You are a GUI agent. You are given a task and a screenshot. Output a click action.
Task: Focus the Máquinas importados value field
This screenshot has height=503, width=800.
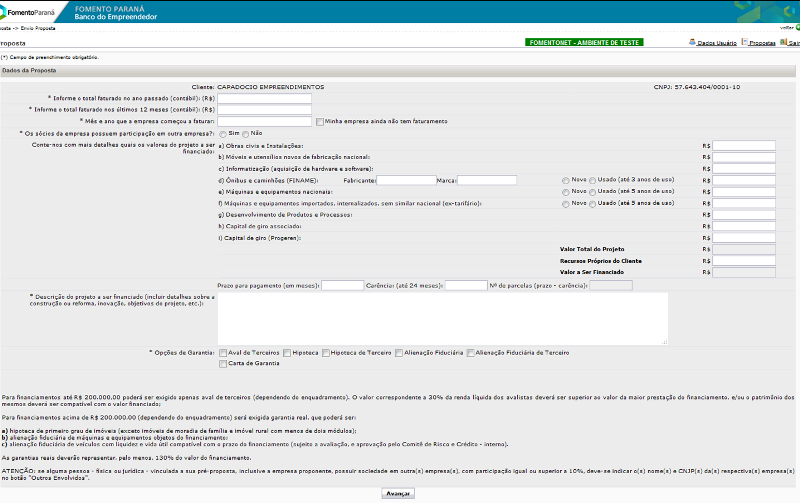(x=744, y=204)
